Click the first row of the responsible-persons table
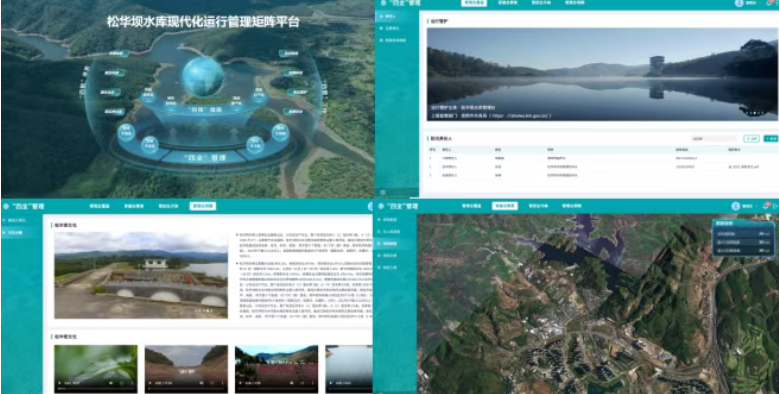The width and height of the screenshot is (779, 394). (602, 158)
